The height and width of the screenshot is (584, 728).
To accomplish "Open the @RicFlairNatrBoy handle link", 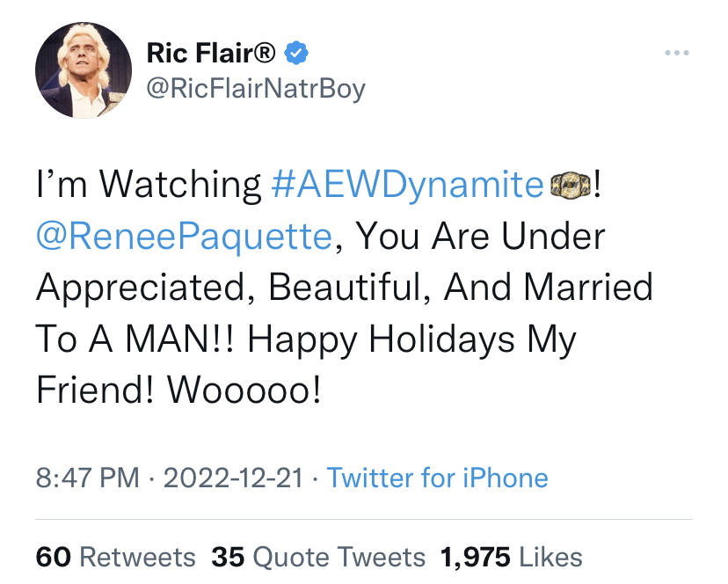I will (x=255, y=88).
